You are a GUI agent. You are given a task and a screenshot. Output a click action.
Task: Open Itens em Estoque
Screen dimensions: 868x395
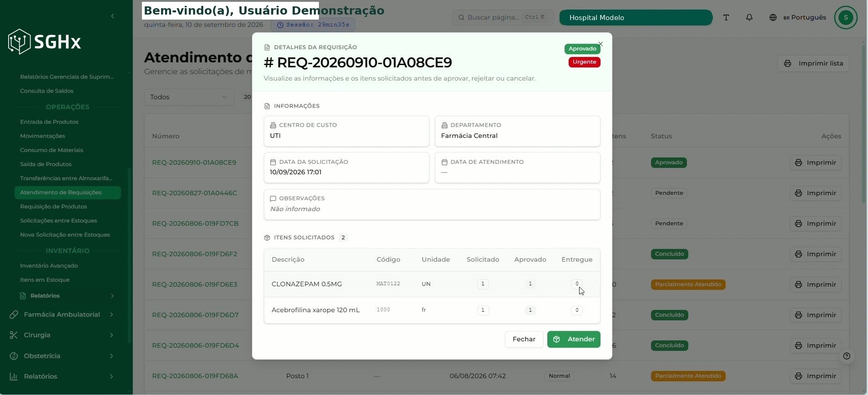(45, 280)
